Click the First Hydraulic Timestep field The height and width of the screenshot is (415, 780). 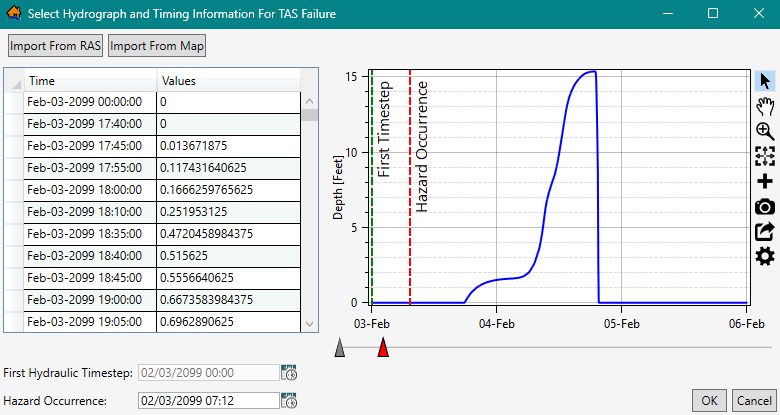208,373
